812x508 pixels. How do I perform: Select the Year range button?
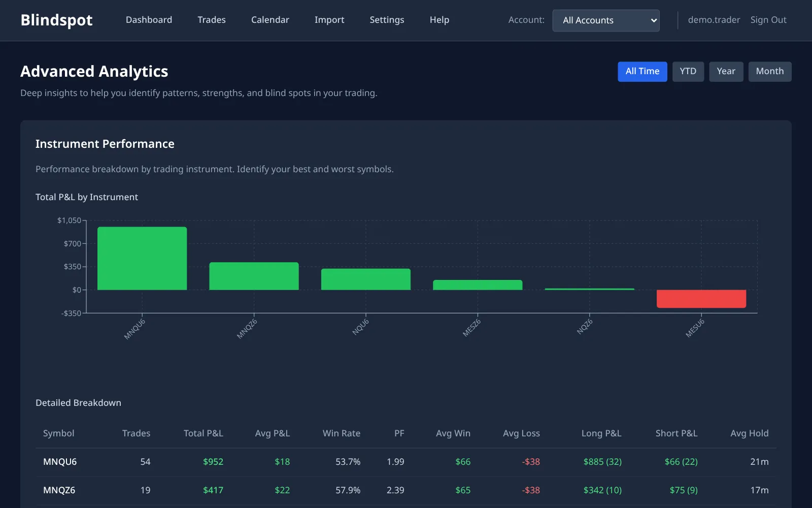(726, 72)
